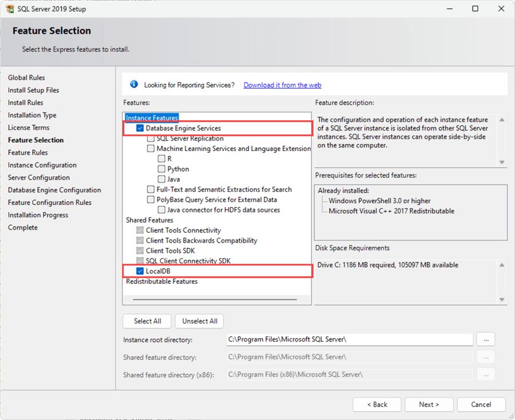
Task: Select Feature Selection step in sidebar
Action: pyautogui.click(x=36, y=140)
